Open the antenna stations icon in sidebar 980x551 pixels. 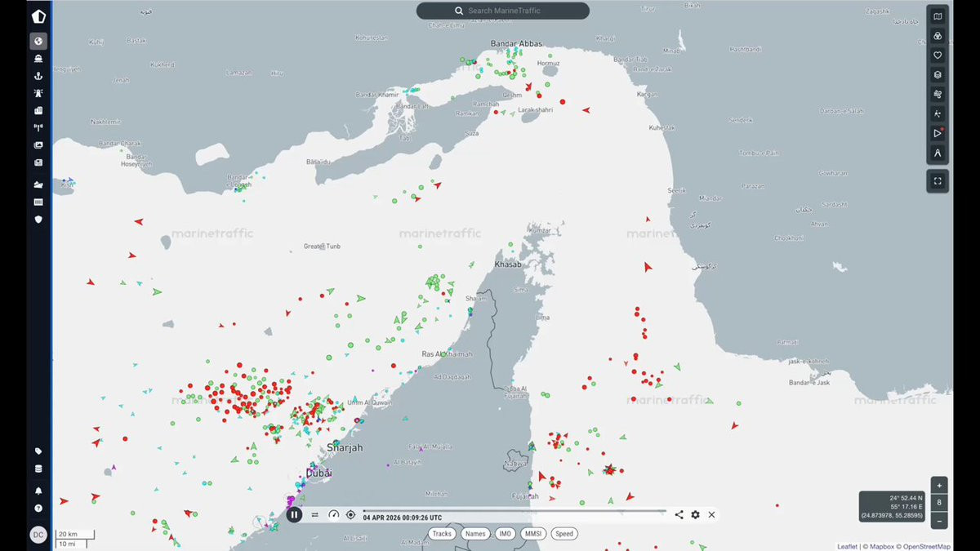click(x=38, y=127)
